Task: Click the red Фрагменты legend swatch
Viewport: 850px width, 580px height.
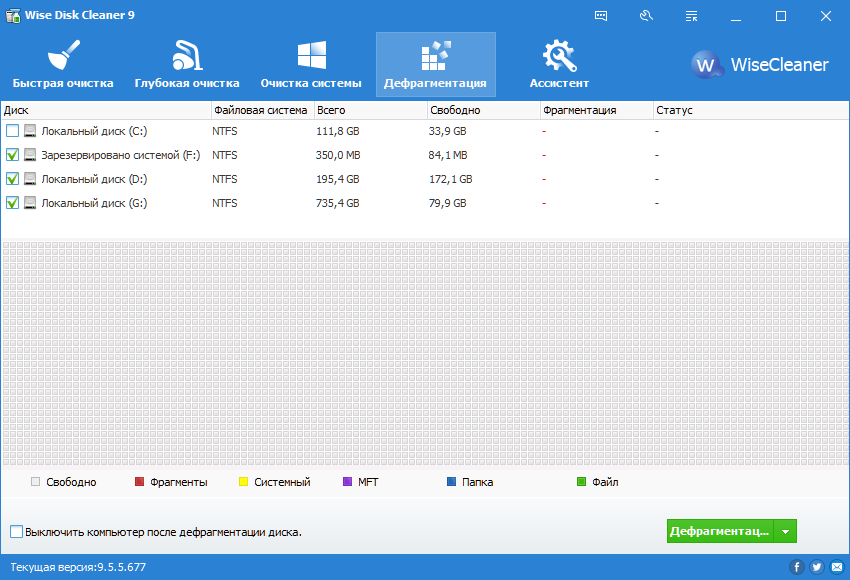Action: click(x=139, y=481)
